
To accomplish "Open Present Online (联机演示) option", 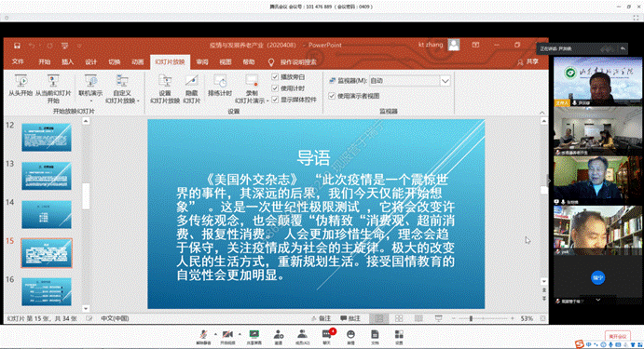I will pos(90,87).
